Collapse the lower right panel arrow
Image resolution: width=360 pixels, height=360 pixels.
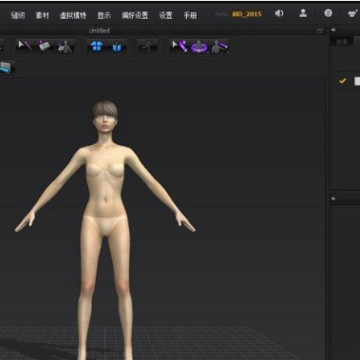333,199
